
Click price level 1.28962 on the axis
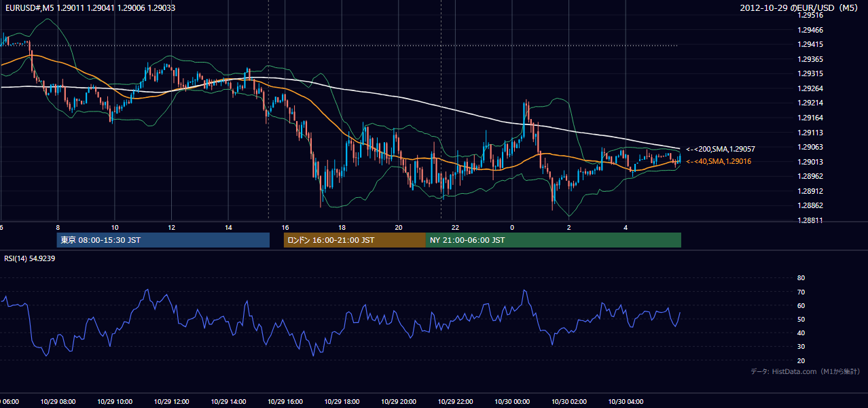(x=810, y=176)
